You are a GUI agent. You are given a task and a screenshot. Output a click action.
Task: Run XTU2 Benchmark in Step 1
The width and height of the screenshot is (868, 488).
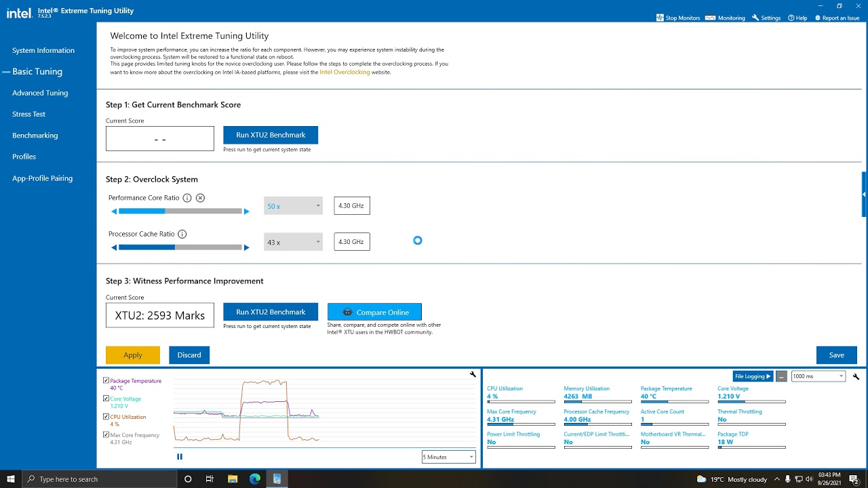[271, 135]
